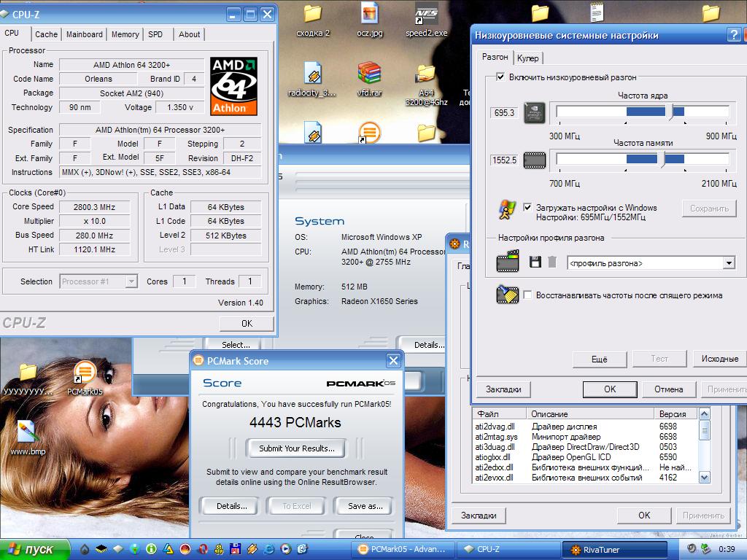Viewport: 747px width, 560px height.
Task: Click the PE floppy quick launch icon
Action: (x=235, y=549)
